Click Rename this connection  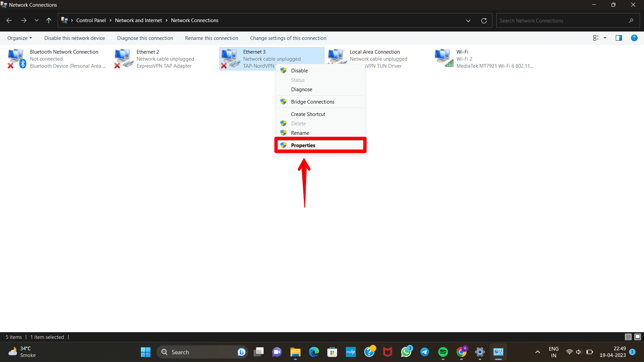point(211,38)
